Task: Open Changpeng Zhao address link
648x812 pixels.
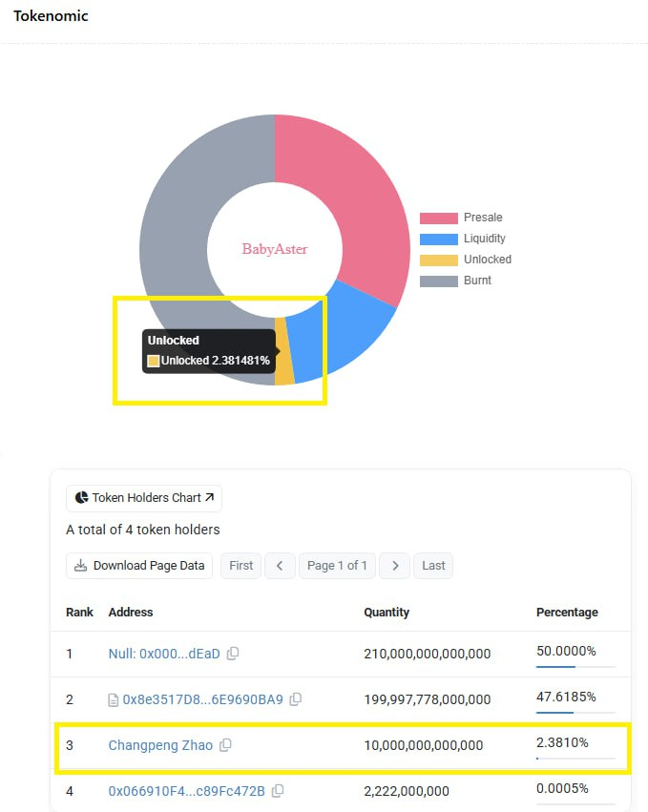Action: (160, 745)
